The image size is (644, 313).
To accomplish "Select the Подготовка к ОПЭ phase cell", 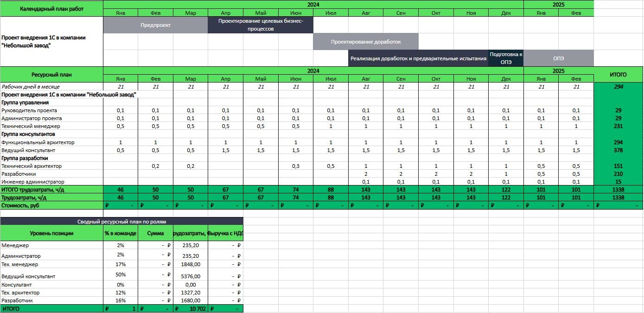I will point(506,58).
